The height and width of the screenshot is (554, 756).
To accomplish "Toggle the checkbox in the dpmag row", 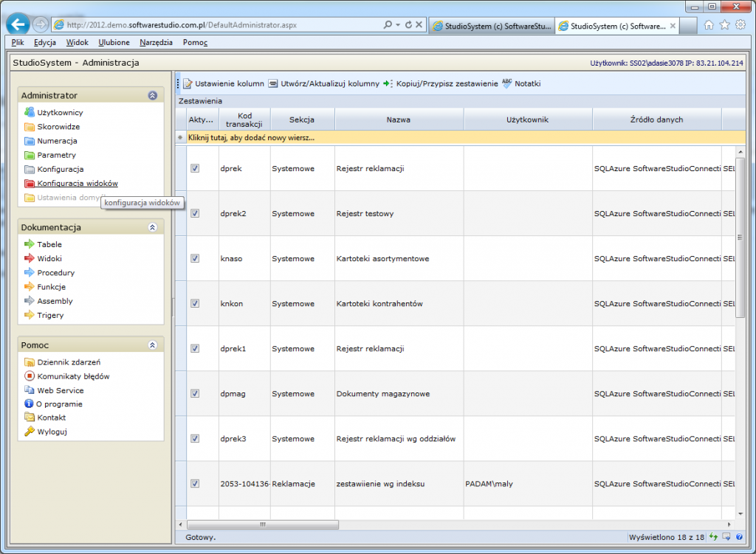I will pyautogui.click(x=195, y=393).
